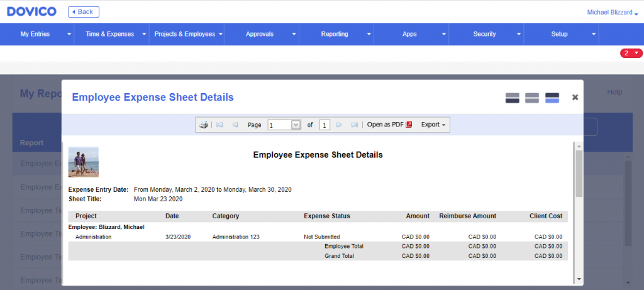The height and width of the screenshot is (290, 644).
Task: Open the Time & Expenses menu
Action: [109, 34]
